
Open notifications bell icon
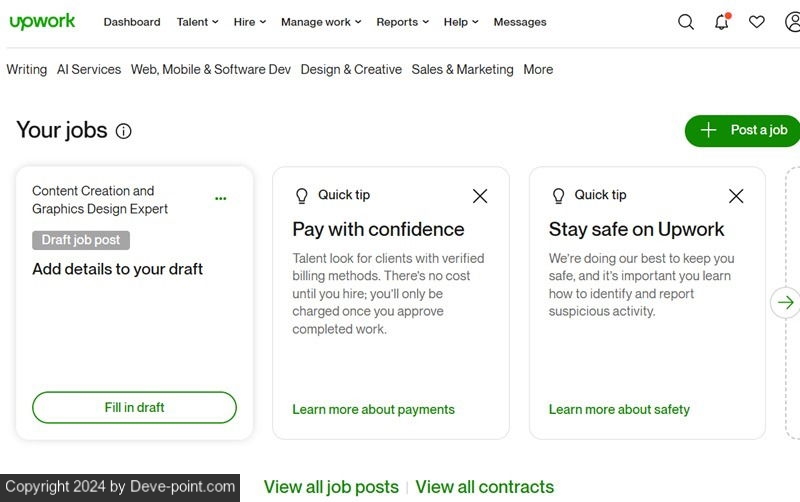pyautogui.click(x=721, y=22)
